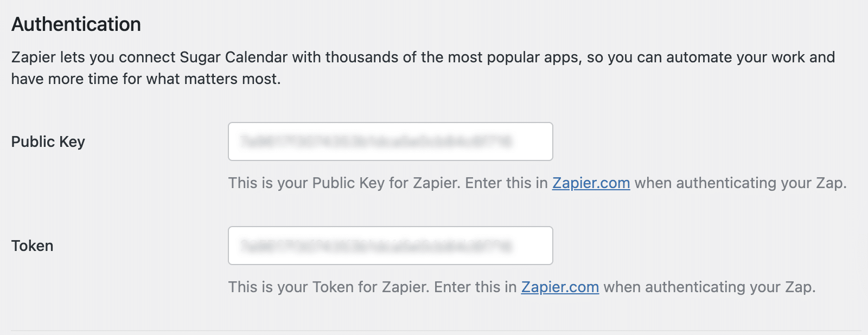The width and height of the screenshot is (868, 335).
Task: Click the Public Key label
Action: point(48,141)
